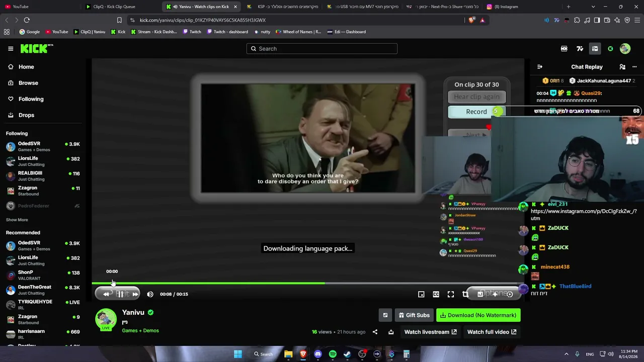The height and width of the screenshot is (362, 644).
Task: Mute the clip with the volume icon
Action: (x=150, y=294)
